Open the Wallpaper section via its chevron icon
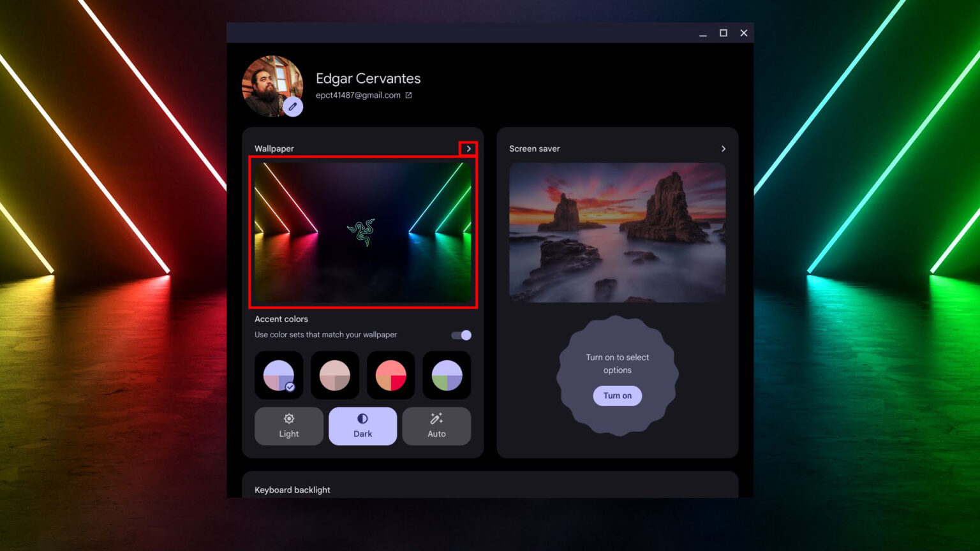Screen dimensions: 980x551 click(469, 148)
